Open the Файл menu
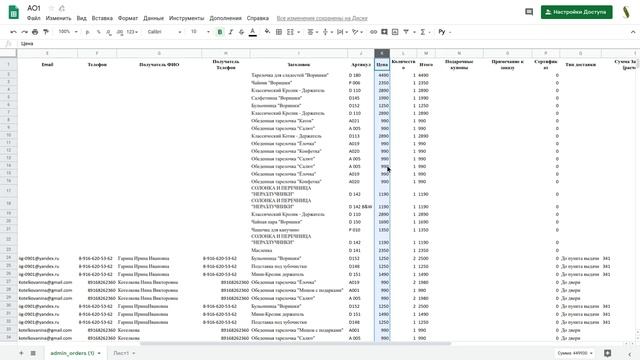The width and height of the screenshot is (640, 360). pos(33,18)
